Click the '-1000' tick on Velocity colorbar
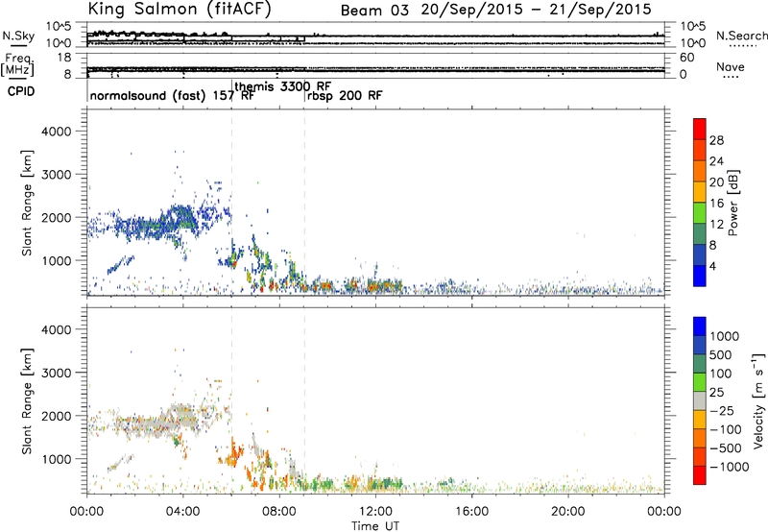768x532 pixels. point(730,467)
